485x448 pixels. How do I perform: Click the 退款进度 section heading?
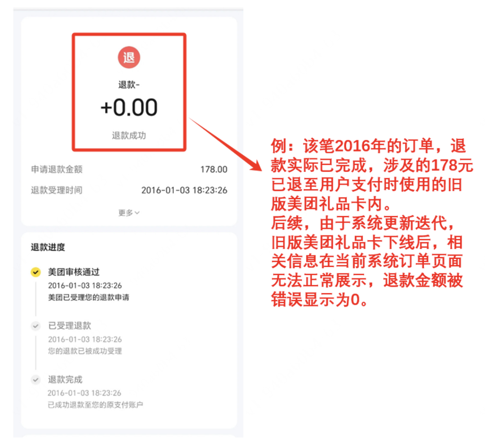48,247
